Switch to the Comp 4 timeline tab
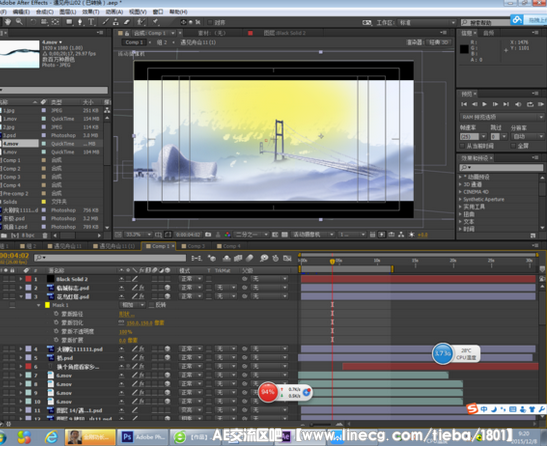Viewport: 548px width, 452px height. (229, 246)
